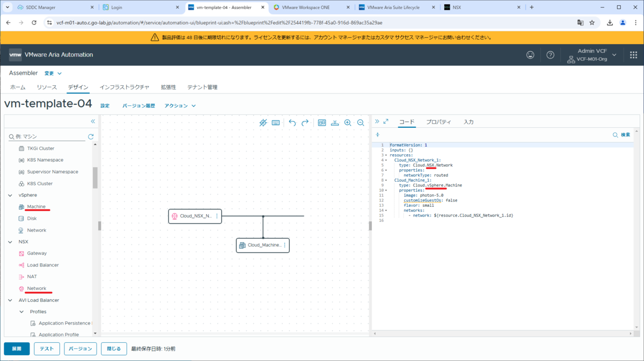Select the Cloud_NSX_N... node on canvas
The image size is (644, 361).
[195, 216]
